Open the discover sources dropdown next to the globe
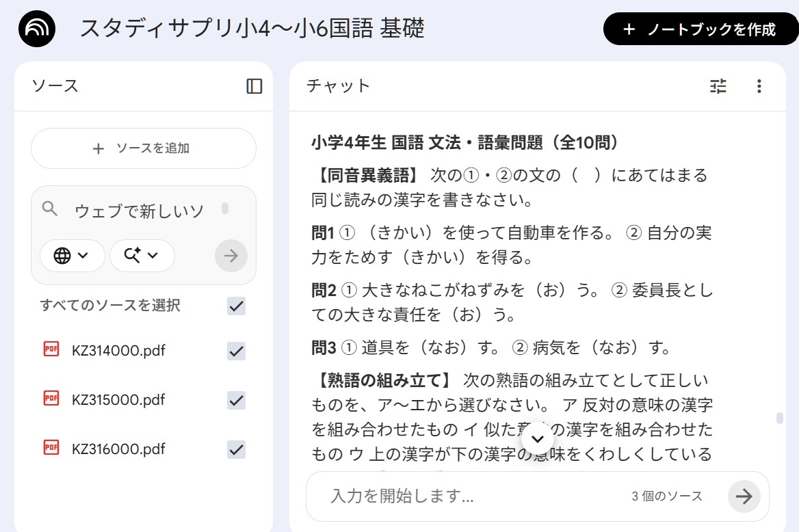799x532 pixels. tap(142, 256)
